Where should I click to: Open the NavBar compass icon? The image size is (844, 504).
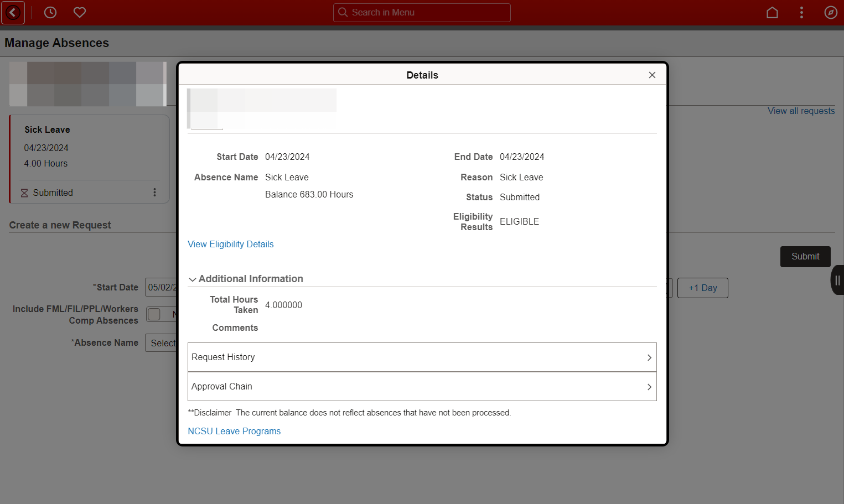pos(831,12)
